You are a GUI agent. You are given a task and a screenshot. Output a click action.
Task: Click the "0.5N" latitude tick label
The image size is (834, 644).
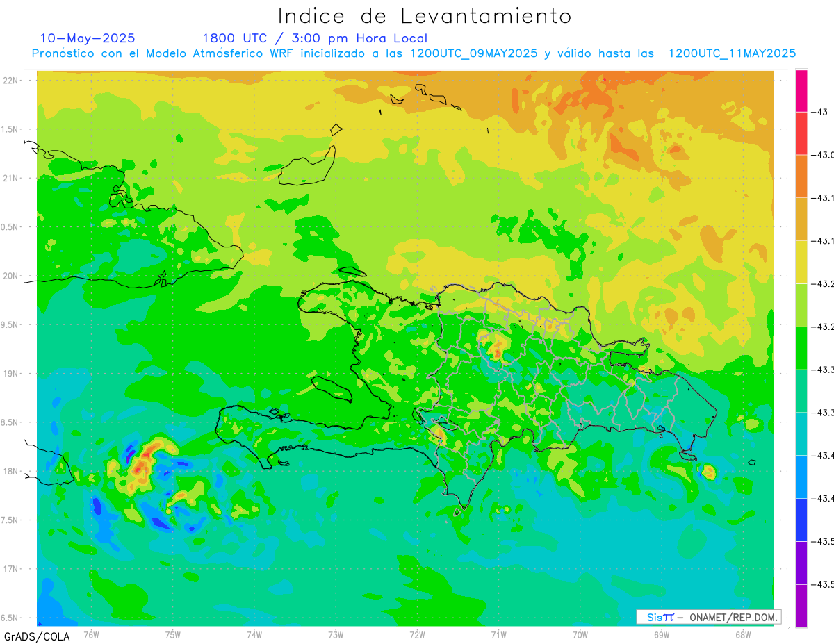pyautogui.click(x=10, y=227)
